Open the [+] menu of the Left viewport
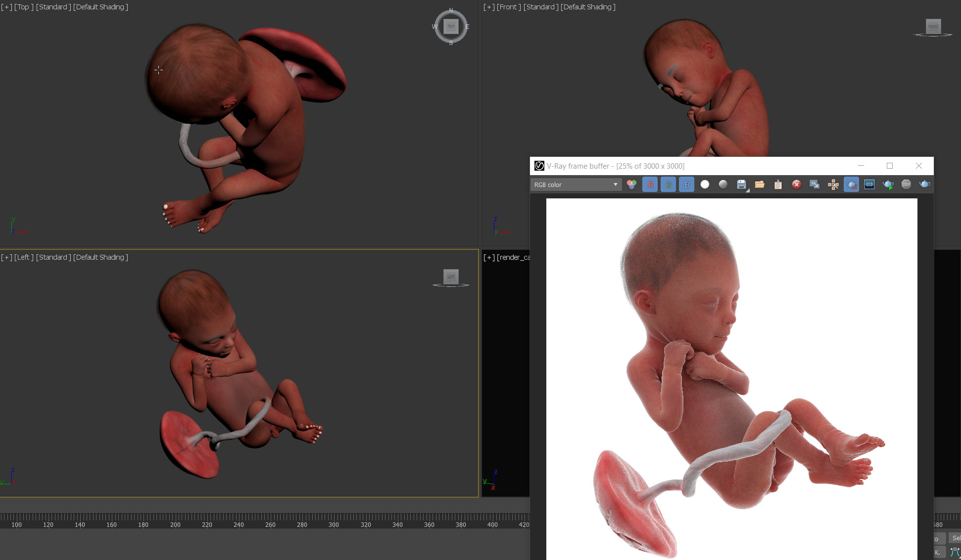This screenshot has width=961, height=560. (6, 257)
